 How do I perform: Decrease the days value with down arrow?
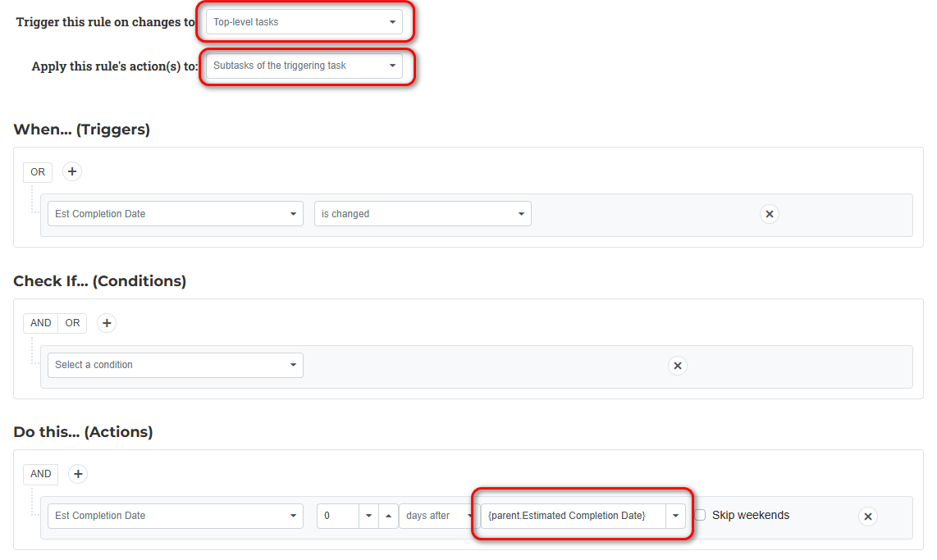click(x=368, y=516)
